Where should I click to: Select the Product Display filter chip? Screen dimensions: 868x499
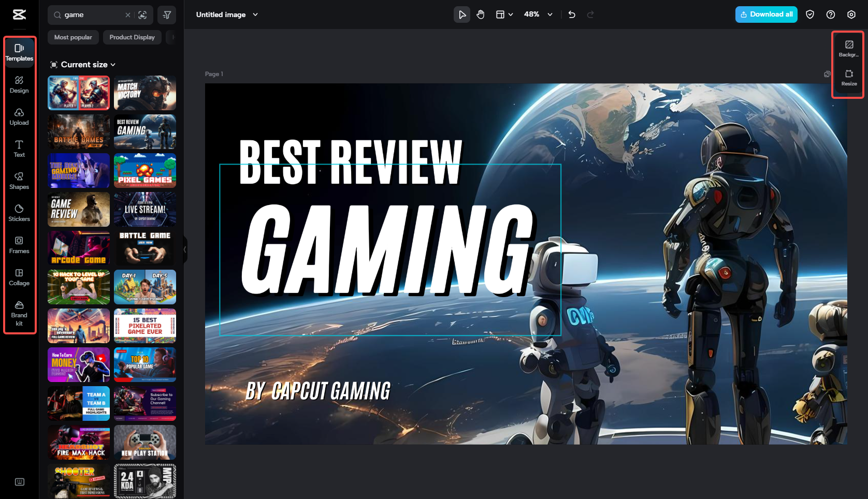coord(132,37)
